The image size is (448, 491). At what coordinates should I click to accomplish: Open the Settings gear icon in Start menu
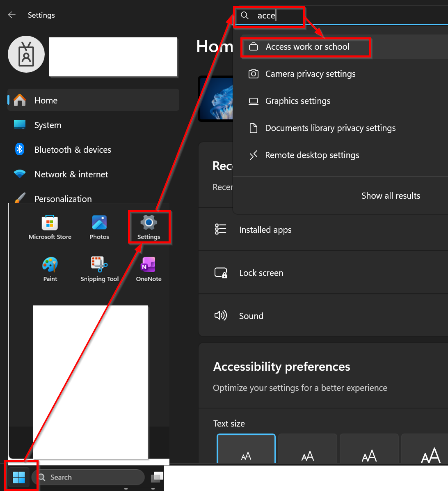click(149, 227)
